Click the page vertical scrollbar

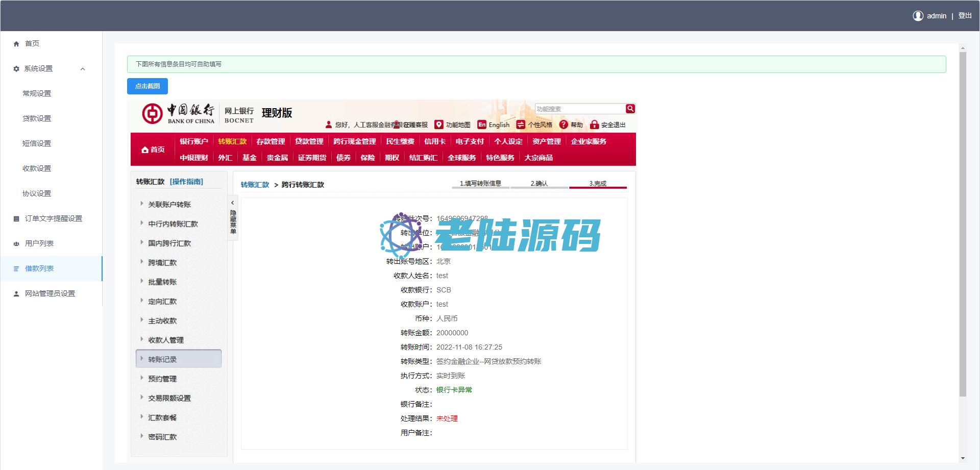(x=963, y=225)
